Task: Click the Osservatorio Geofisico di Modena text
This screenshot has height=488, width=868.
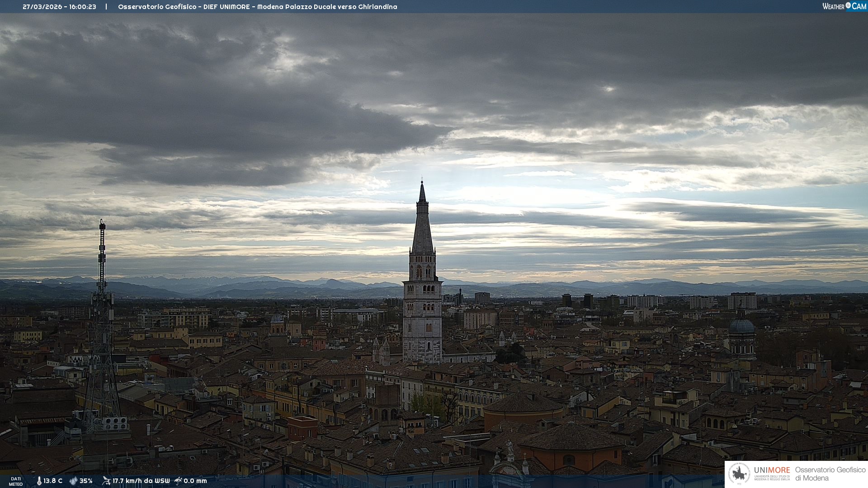Action: (x=830, y=474)
